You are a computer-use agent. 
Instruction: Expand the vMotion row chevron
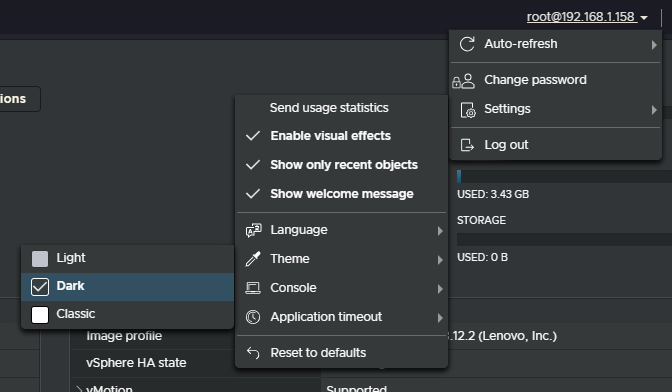tap(79, 389)
